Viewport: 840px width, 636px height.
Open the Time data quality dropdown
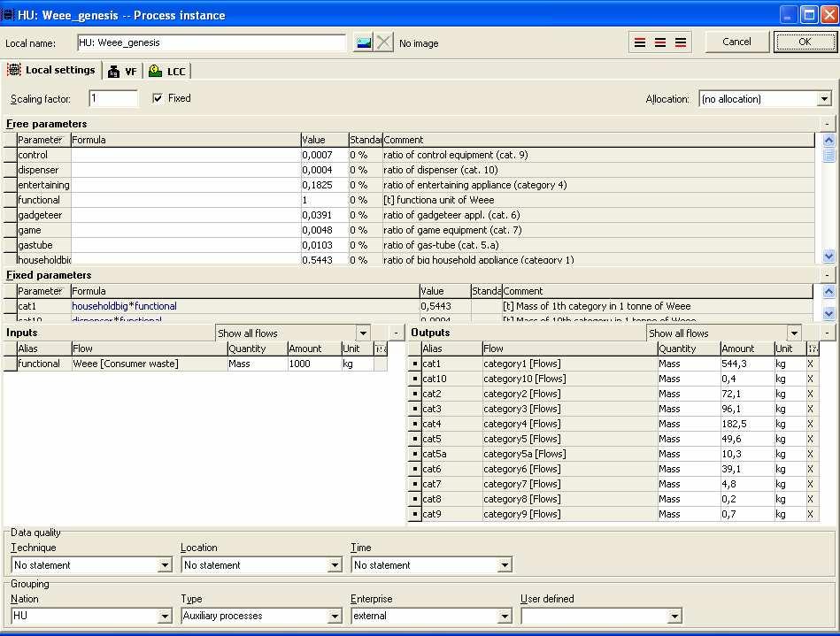click(x=505, y=565)
